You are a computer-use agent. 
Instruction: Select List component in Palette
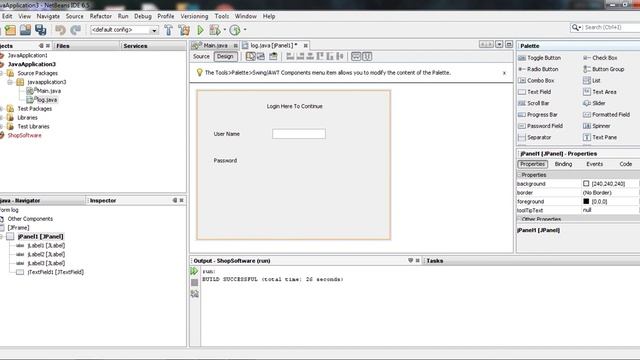(x=591, y=81)
